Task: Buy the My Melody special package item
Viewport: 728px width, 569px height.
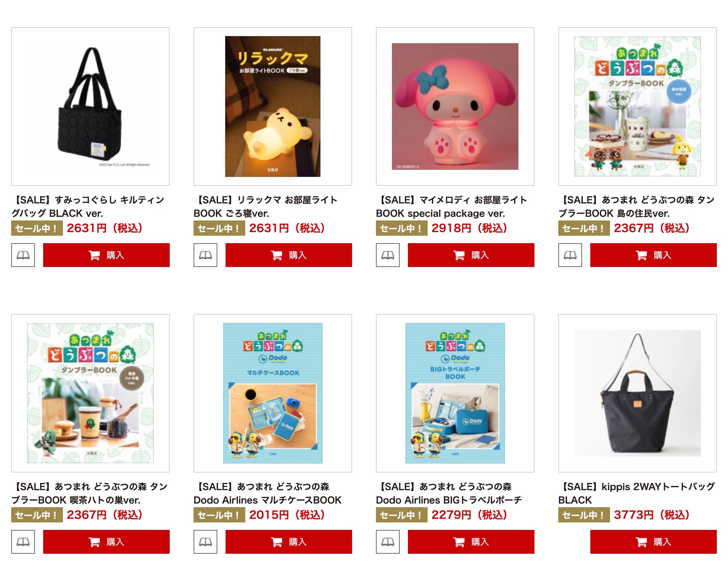Action: [x=471, y=255]
